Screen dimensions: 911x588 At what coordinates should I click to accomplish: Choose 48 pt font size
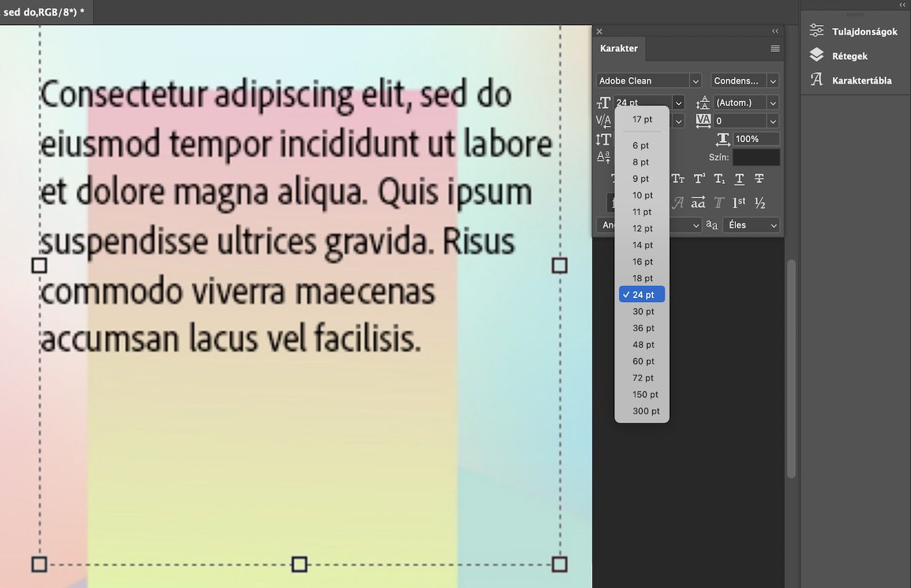pos(642,344)
